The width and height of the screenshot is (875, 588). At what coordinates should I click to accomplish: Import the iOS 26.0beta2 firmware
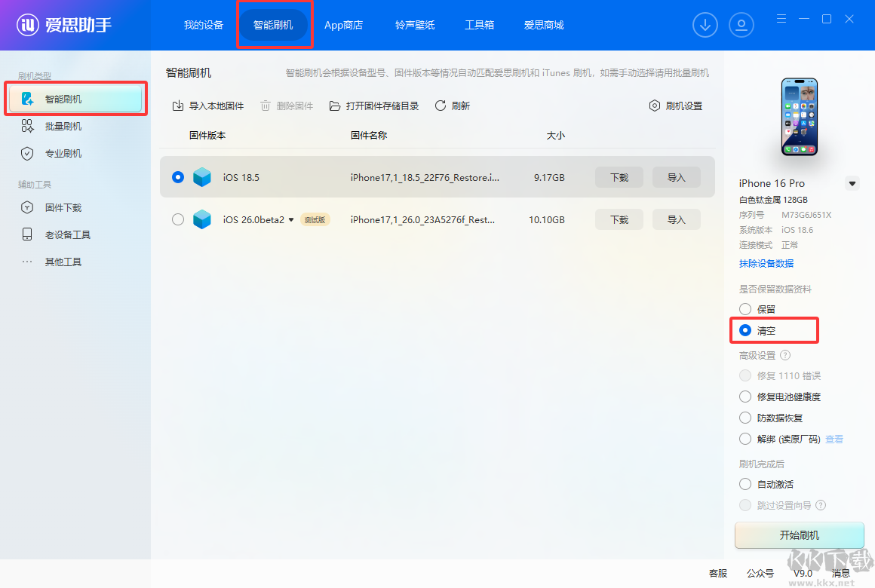(676, 219)
